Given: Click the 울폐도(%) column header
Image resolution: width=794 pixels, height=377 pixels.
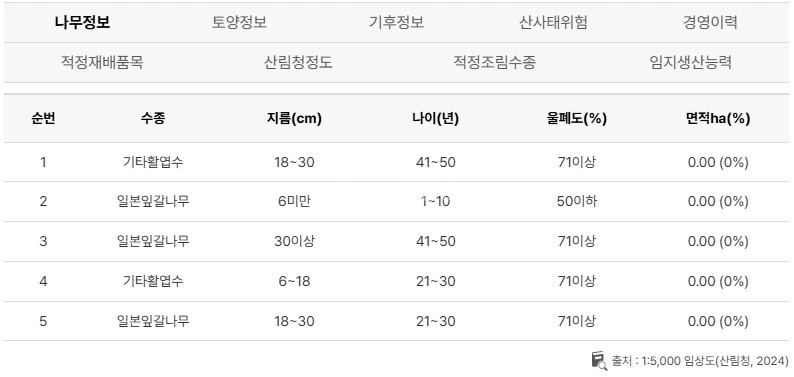Looking at the screenshot, I should 577,119.
